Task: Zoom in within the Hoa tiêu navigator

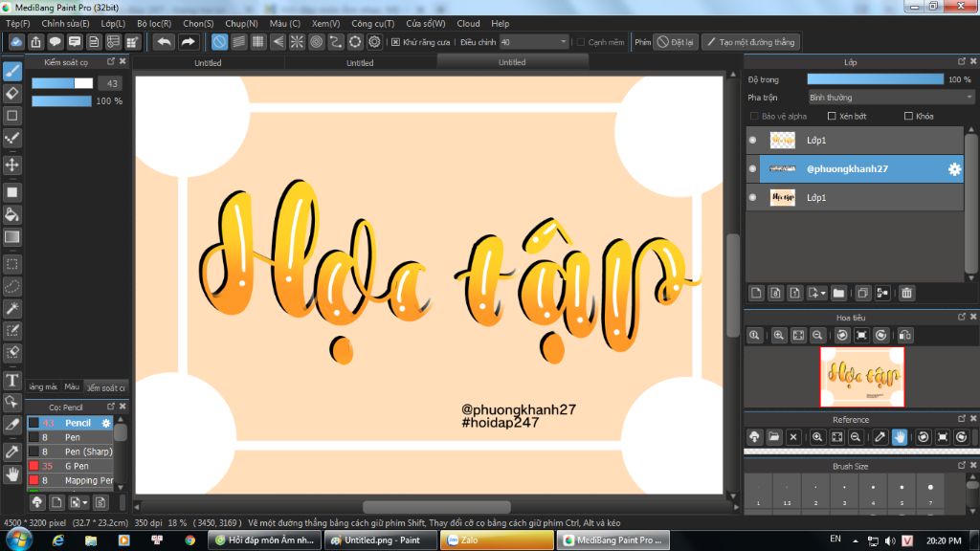Action: click(x=779, y=336)
